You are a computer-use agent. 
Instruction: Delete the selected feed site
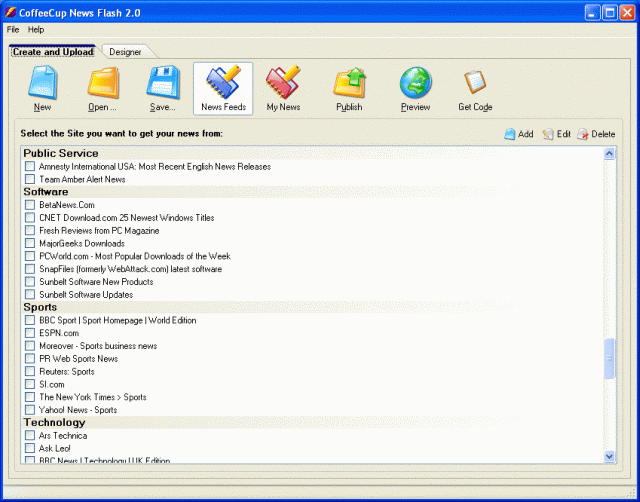pos(596,134)
